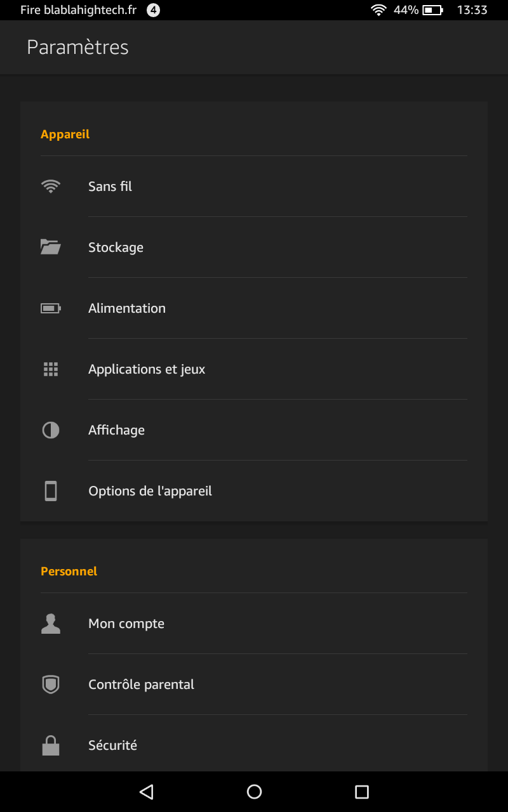Select the Alimentation entry
508x812 pixels.
tap(127, 308)
